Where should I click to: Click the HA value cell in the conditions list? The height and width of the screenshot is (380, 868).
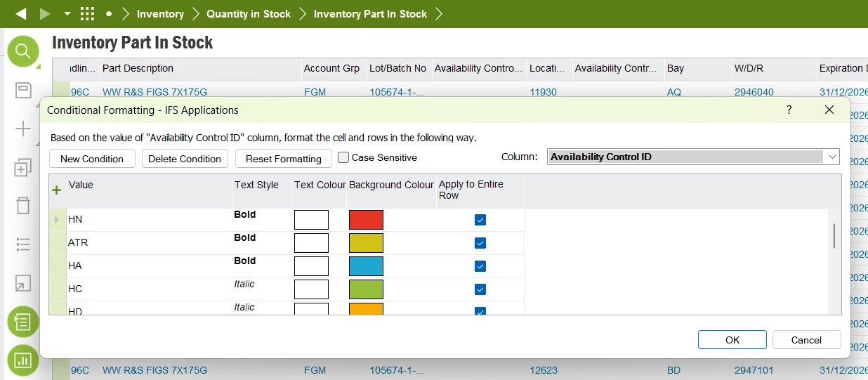coord(147,266)
